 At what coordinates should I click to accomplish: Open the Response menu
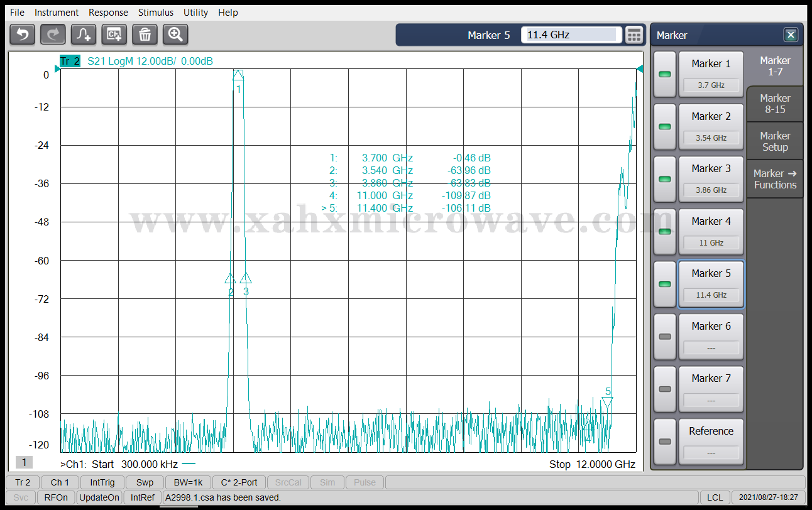(108, 12)
